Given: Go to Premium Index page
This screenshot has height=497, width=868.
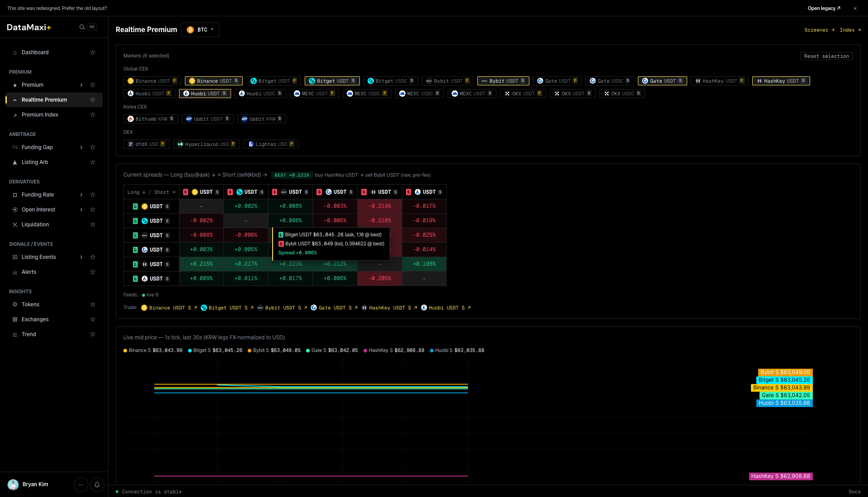Looking at the screenshot, I should 40,115.
